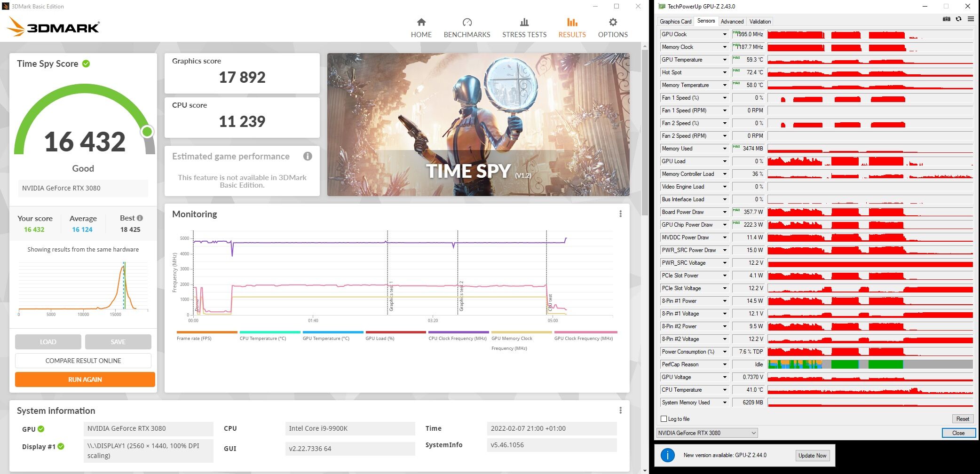The height and width of the screenshot is (474, 980).
Task: Toggle the GPU Temperature legend series
Action: 332,335
